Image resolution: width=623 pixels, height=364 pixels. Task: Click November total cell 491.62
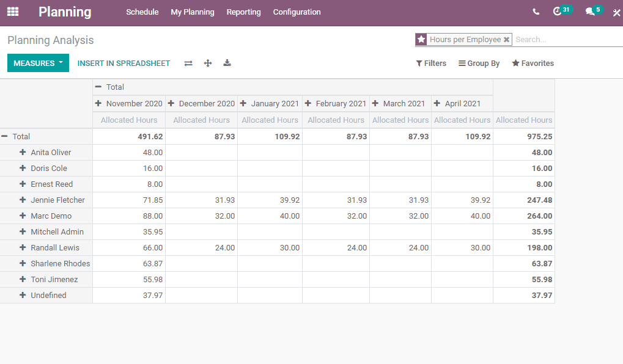coord(129,137)
